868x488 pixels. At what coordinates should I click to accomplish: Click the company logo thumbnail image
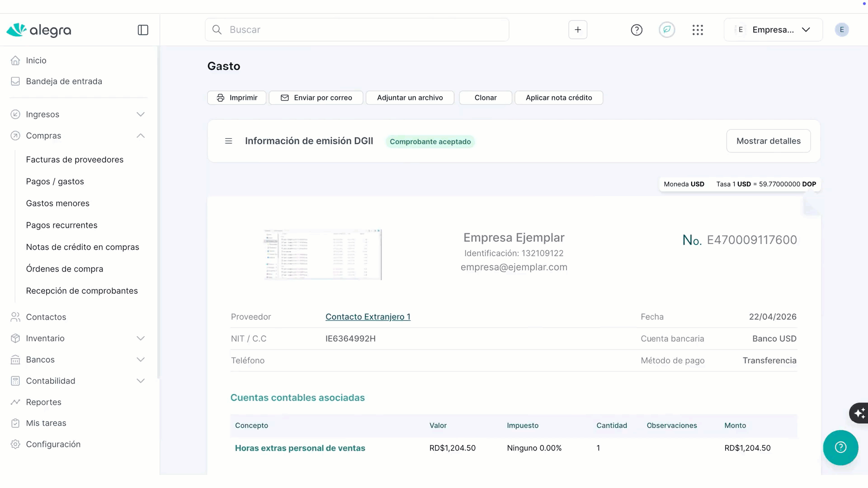(323, 254)
